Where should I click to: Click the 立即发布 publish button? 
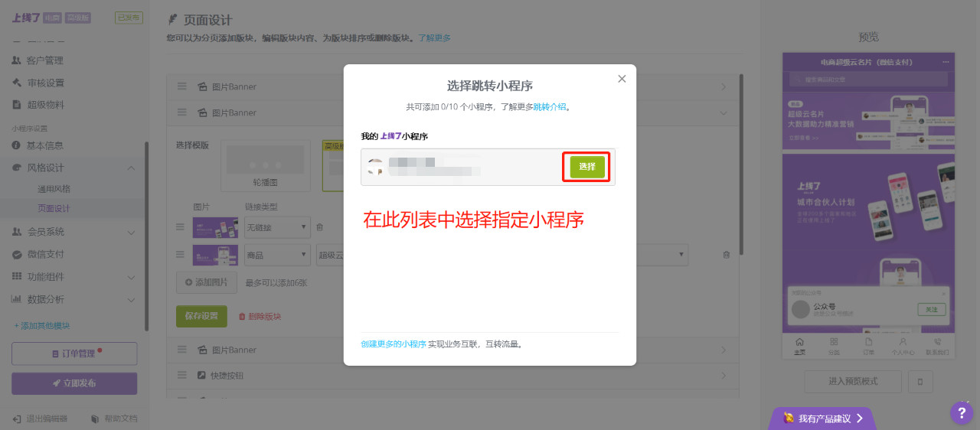(74, 383)
